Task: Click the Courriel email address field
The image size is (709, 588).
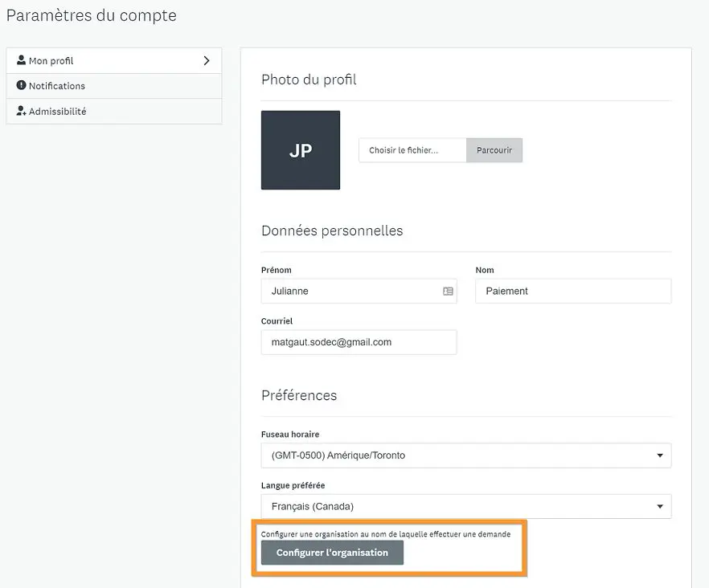Action: tap(359, 342)
